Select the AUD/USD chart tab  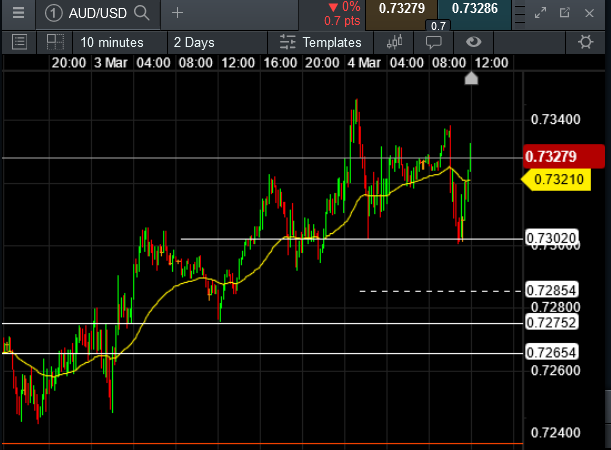point(98,14)
